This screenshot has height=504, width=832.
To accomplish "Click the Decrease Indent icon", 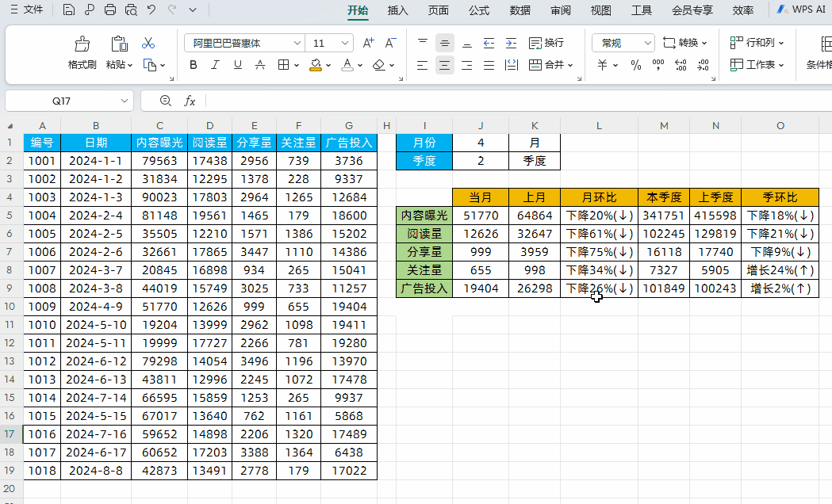I will 489,43.
